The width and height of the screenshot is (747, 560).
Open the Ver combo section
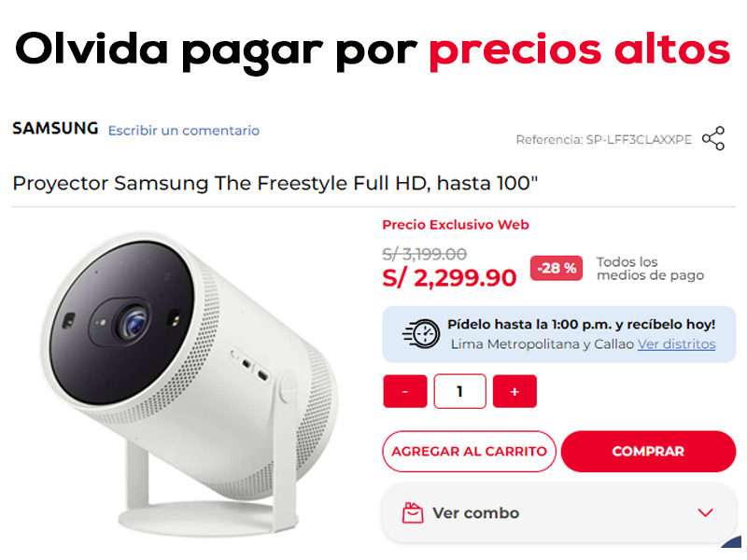558,512
